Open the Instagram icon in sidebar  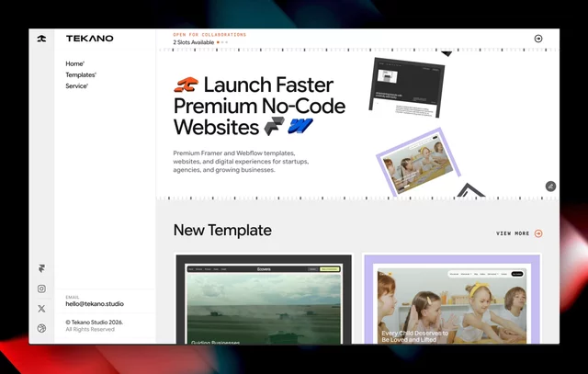point(41,289)
